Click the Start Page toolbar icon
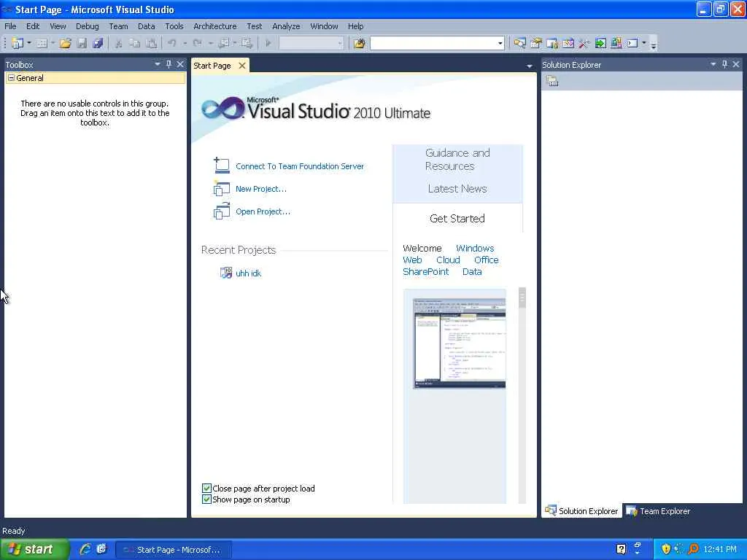Screen dimensions: 747x560 click(600, 43)
